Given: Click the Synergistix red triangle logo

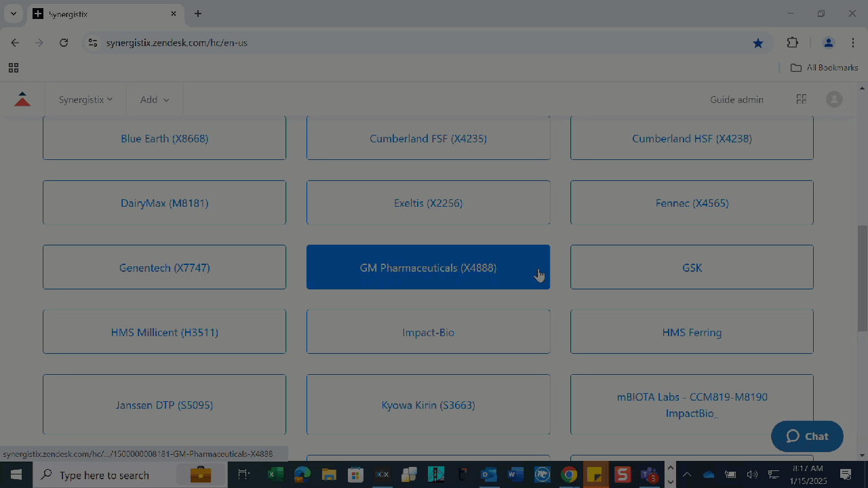Looking at the screenshot, I should click(22, 100).
